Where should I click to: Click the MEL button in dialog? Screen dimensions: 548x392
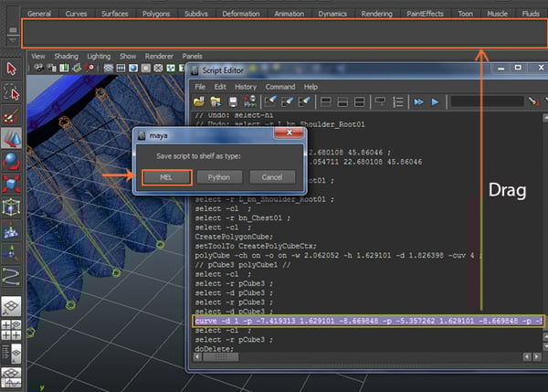click(166, 176)
